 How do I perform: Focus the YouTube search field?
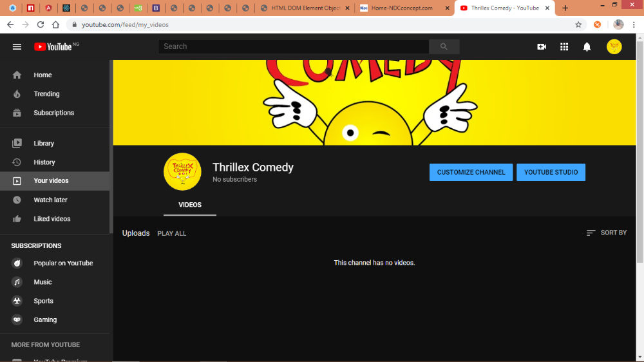(x=294, y=46)
